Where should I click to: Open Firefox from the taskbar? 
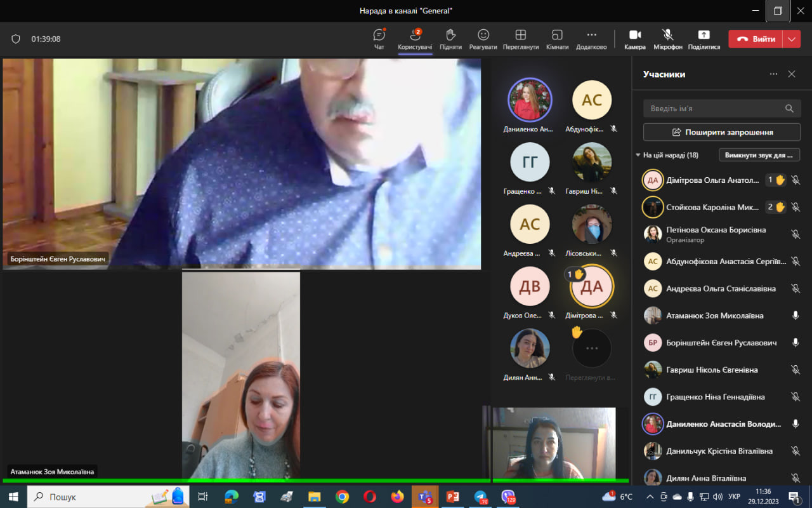tap(398, 497)
